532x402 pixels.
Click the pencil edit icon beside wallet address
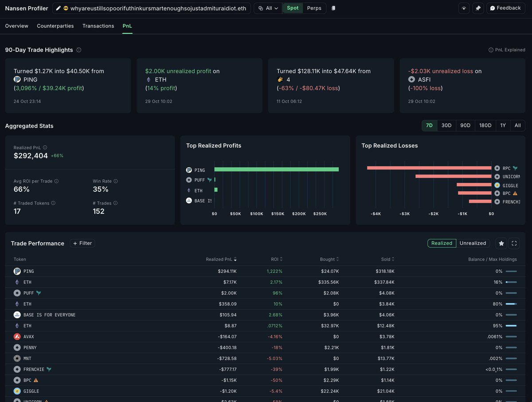click(59, 8)
